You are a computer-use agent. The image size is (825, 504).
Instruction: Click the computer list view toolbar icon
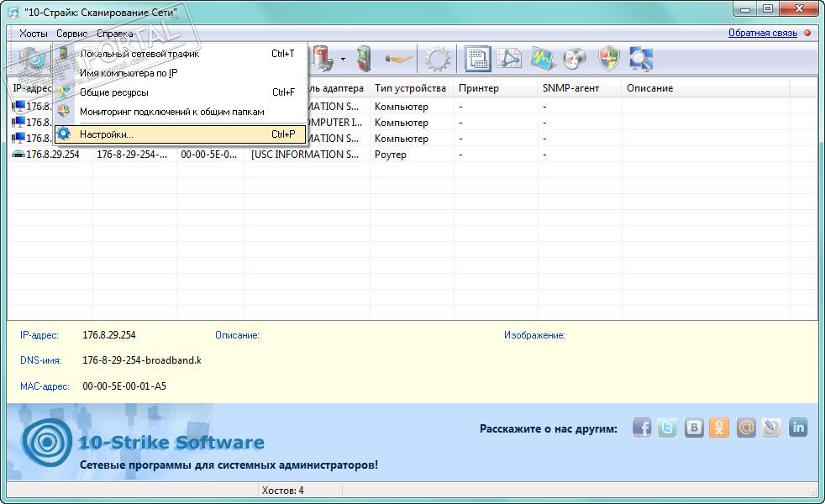478,59
